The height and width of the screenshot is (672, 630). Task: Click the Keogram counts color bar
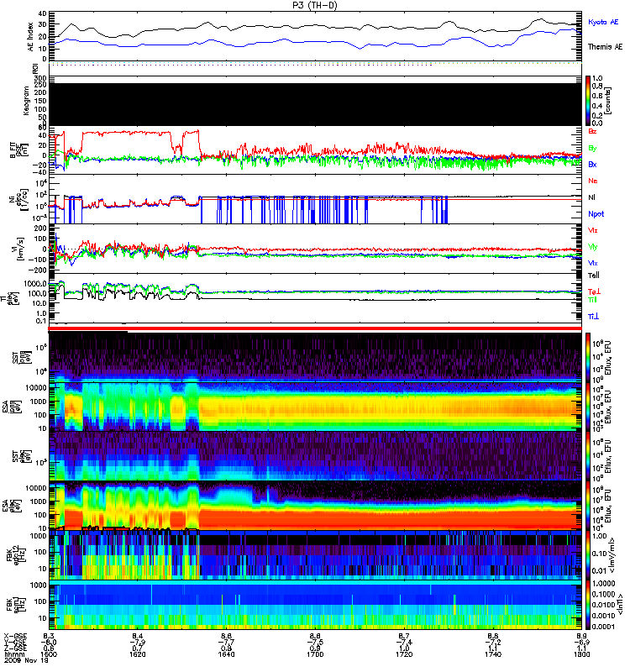pyautogui.click(x=588, y=101)
